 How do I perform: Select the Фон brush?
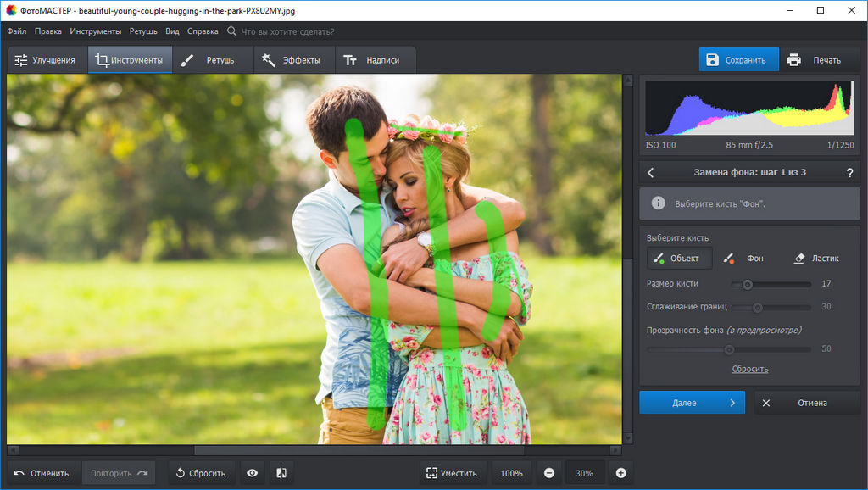pyautogui.click(x=744, y=259)
